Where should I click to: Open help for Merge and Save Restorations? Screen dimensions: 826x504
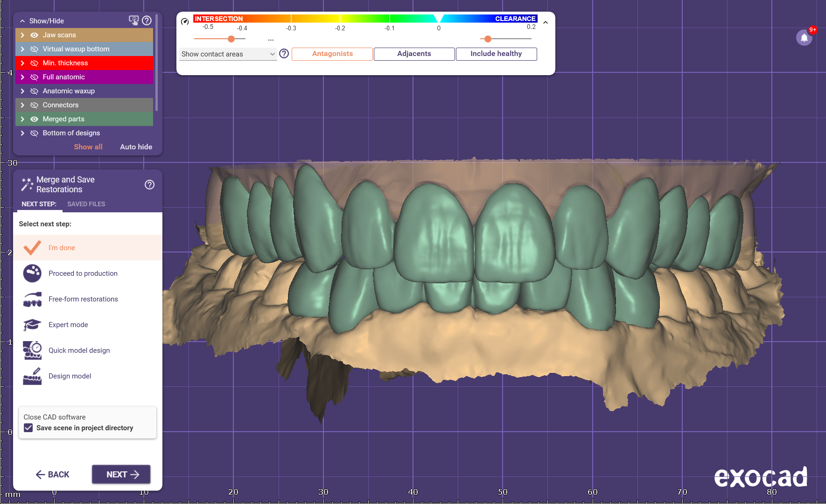[149, 185]
